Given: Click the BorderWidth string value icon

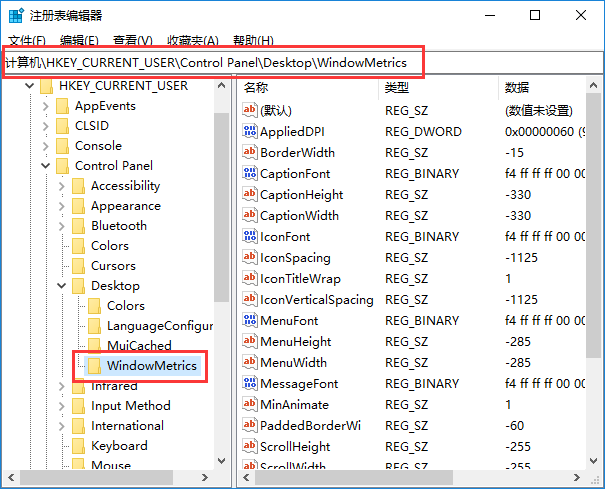Looking at the screenshot, I should pyautogui.click(x=249, y=152).
